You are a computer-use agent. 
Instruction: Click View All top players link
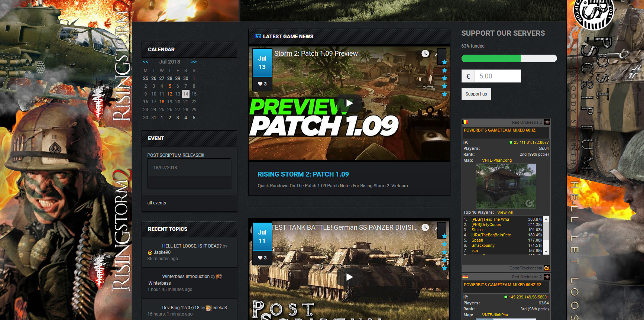505,213
